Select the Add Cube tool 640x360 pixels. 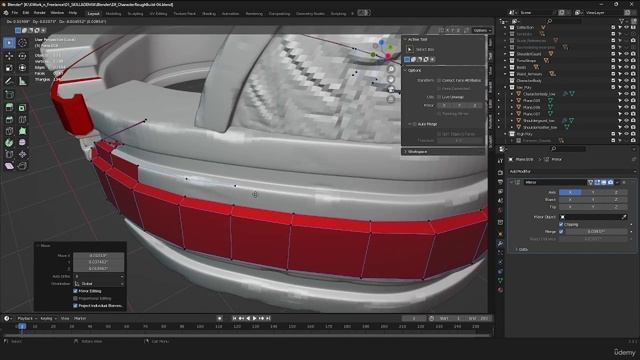tap(9, 94)
